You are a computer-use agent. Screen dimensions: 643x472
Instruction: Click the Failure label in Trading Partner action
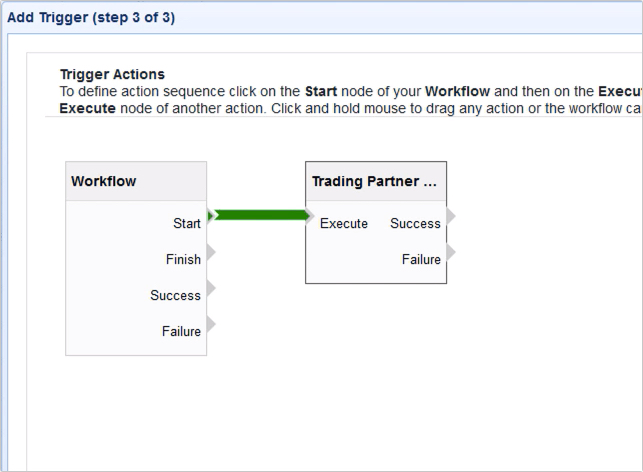point(421,259)
